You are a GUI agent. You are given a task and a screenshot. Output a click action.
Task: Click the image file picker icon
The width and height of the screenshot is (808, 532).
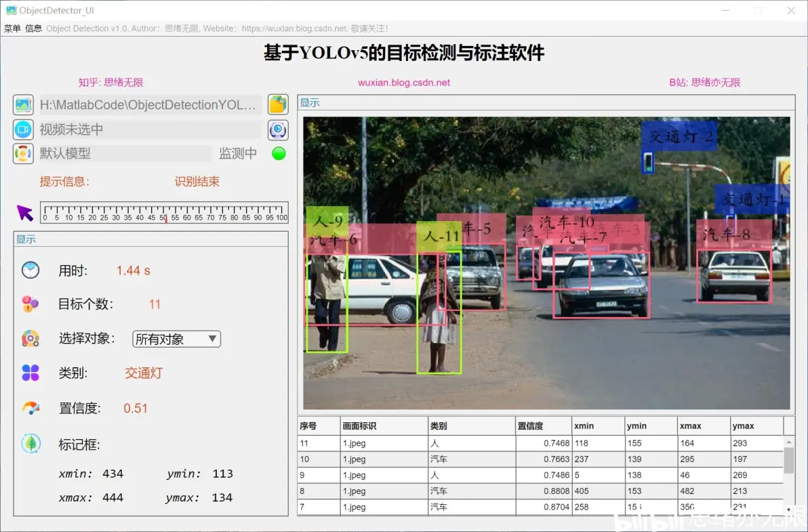tap(23, 105)
